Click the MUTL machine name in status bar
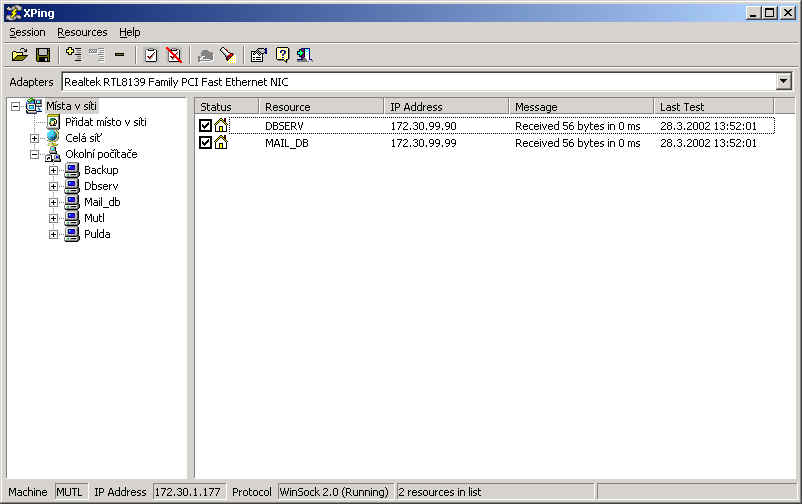Screen dimensions: 802x504 70,492
